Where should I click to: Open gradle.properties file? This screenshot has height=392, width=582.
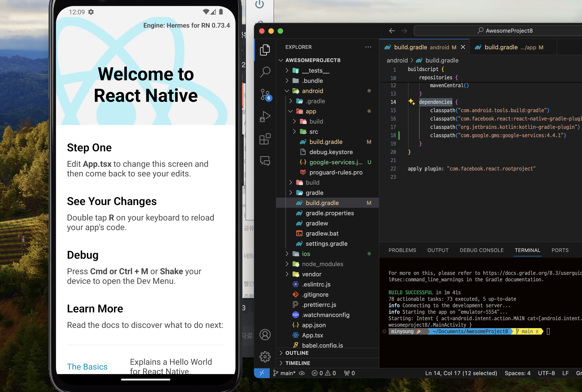(328, 213)
